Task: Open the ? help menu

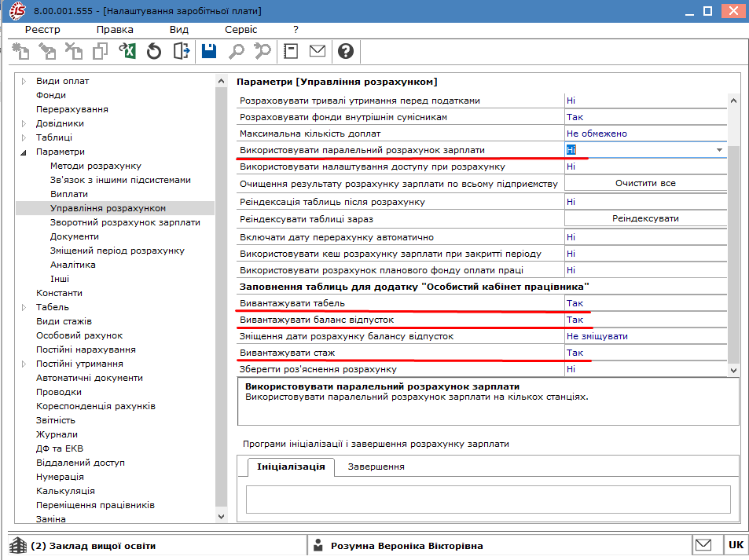Action: (296, 30)
